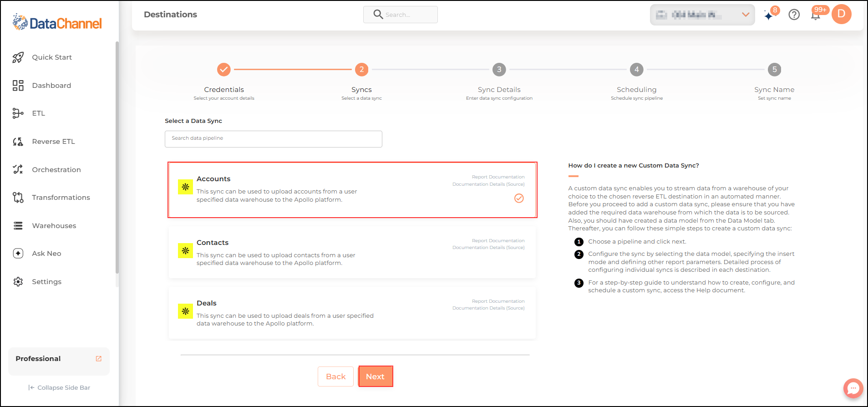
Task: Click the Transformations icon
Action: (x=18, y=198)
